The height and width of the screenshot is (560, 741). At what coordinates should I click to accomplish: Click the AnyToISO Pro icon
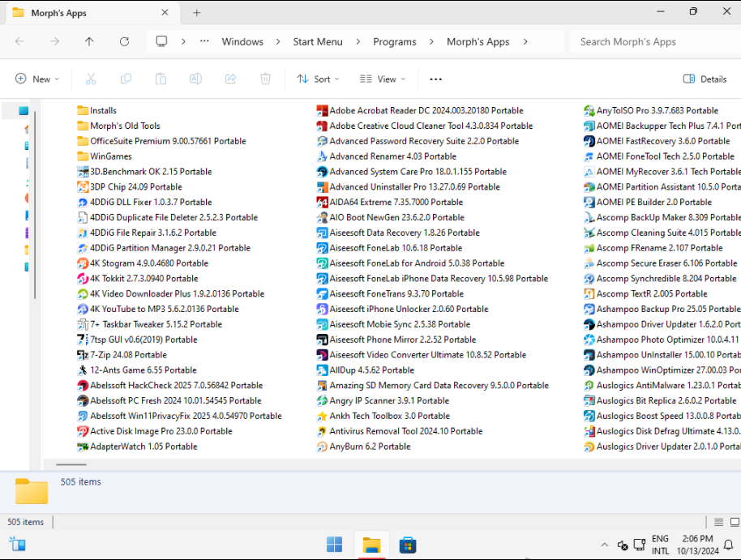point(589,110)
